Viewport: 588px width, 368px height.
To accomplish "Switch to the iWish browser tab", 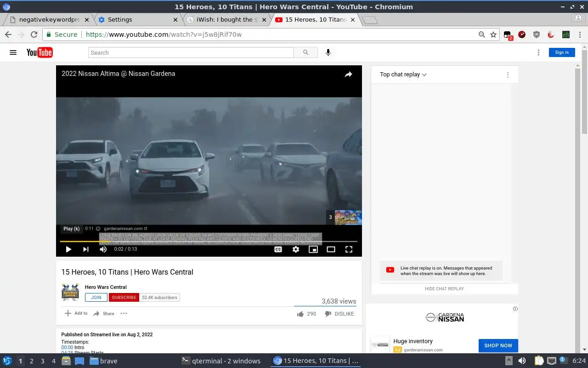I will 226,20.
